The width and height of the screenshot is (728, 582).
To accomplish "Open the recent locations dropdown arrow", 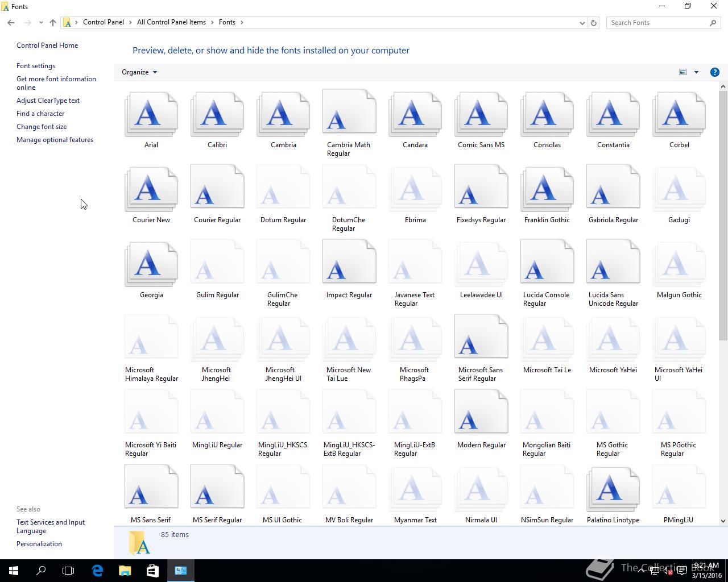I will [41, 23].
